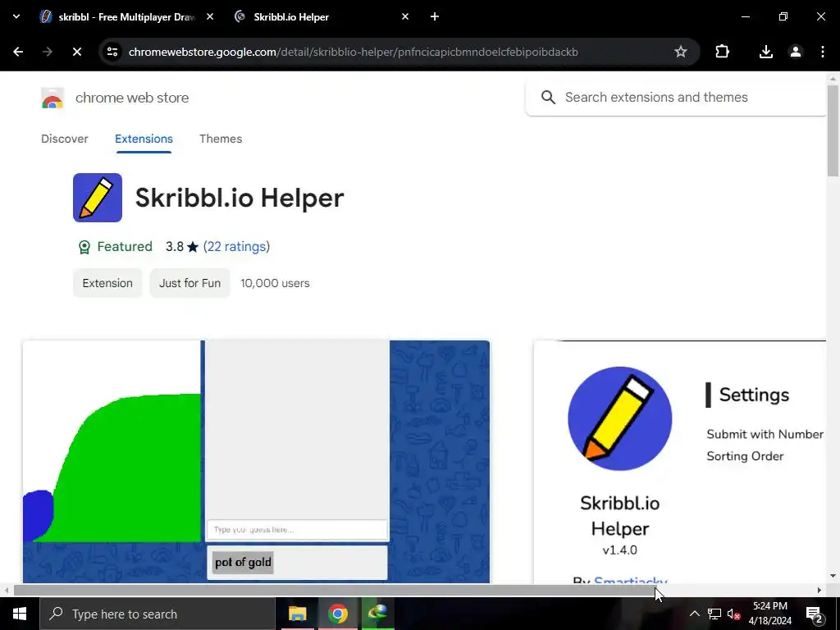This screenshot has height=630, width=840.
Task: Close the skribbl Free Multiplayer tab
Action: tap(210, 16)
